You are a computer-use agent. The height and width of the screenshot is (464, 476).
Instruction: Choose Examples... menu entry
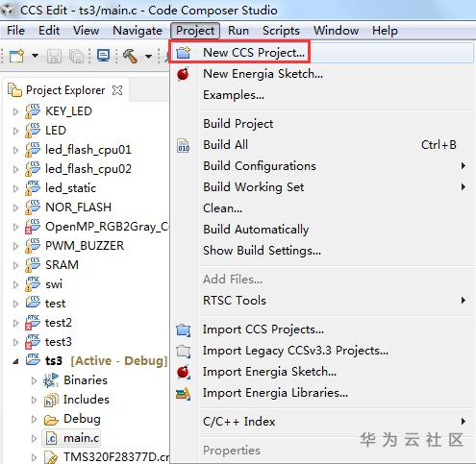322,95
